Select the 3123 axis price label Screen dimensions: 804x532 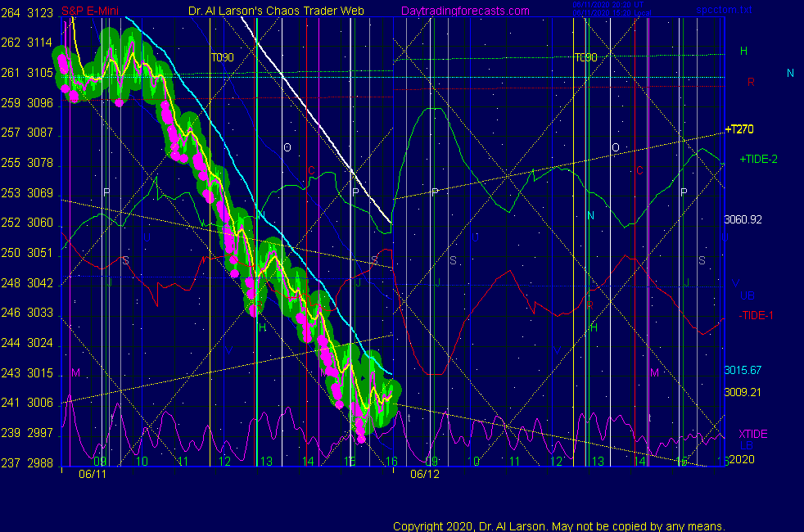40,13
